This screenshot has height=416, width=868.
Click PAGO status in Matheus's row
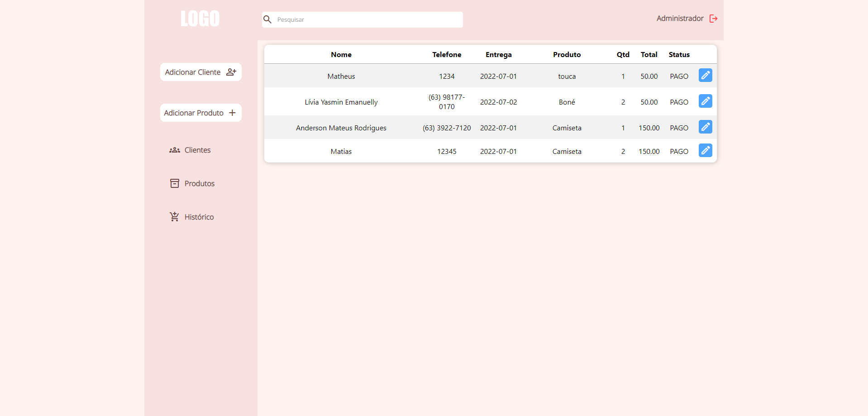point(679,76)
